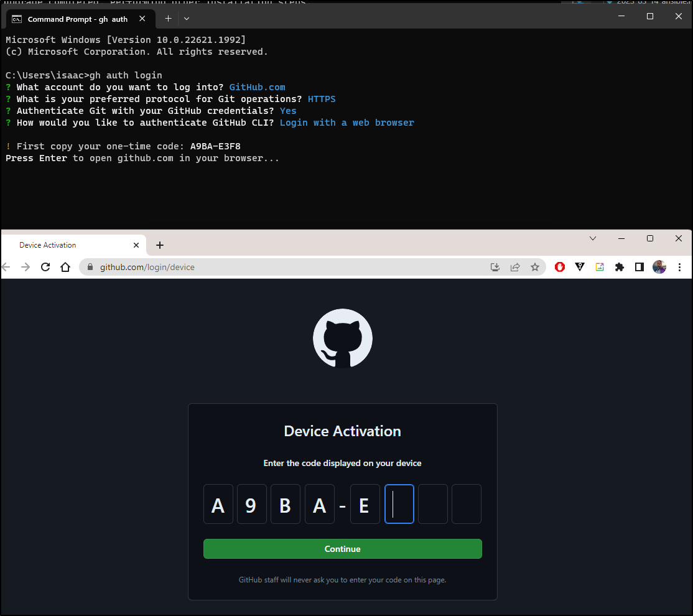View site info via the lock icon
The image size is (693, 616).
(x=90, y=267)
